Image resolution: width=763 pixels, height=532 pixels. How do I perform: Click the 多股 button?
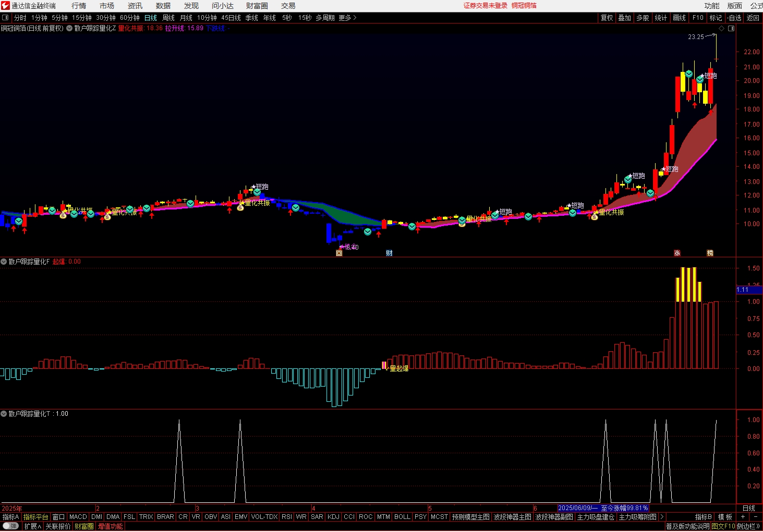click(x=643, y=18)
